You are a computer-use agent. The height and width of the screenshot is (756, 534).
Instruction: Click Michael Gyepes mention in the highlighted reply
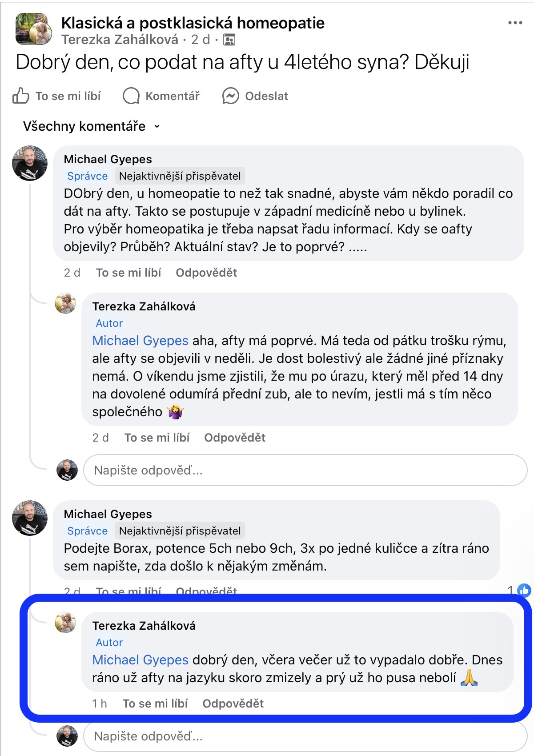click(x=140, y=660)
